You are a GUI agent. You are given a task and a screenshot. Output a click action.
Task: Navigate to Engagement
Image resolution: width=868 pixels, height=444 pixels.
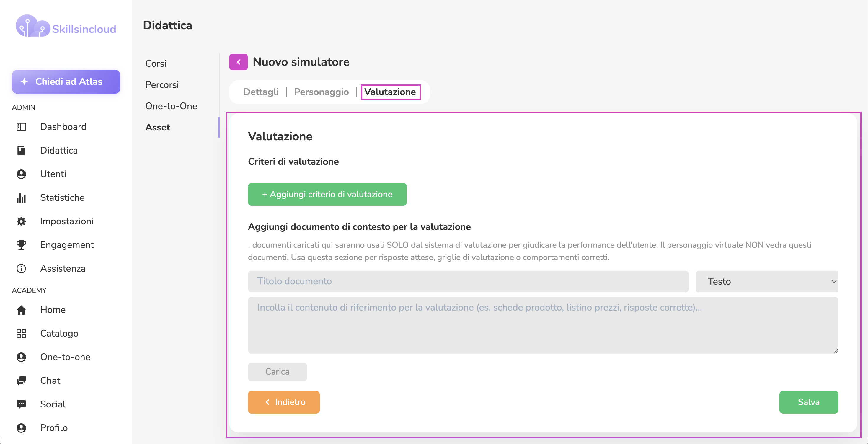(67, 245)
